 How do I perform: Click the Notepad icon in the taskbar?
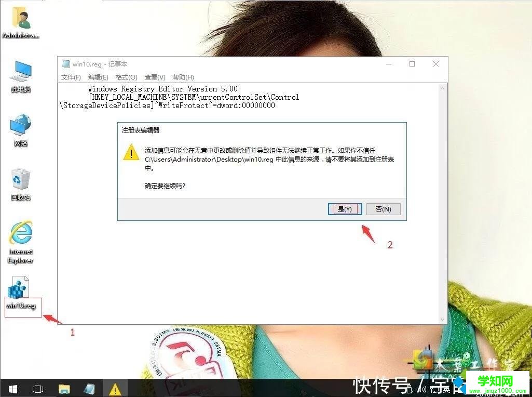click(x=89, y=389)
